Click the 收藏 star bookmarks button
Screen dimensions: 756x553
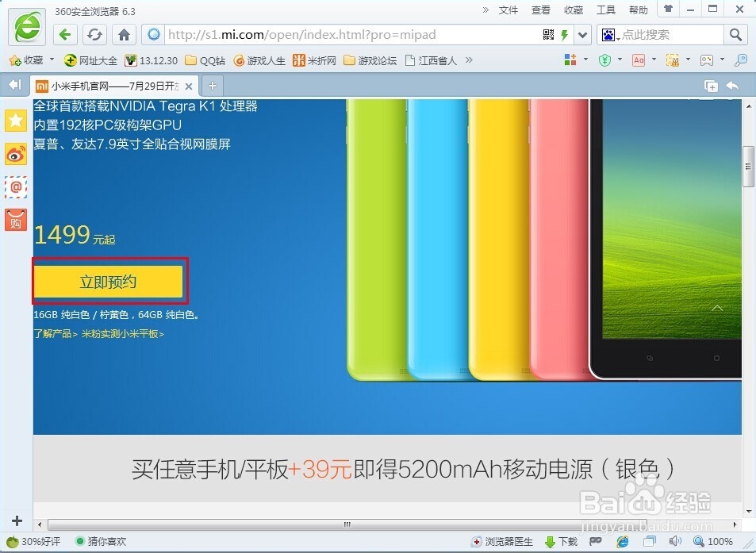[26, 60]
